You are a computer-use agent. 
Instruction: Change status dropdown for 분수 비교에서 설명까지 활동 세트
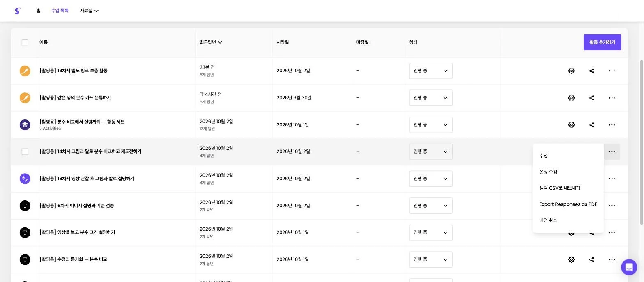click(431, 125)
